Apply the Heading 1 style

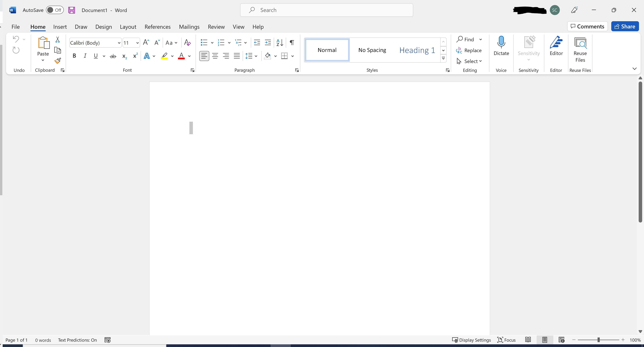click(x=417, y=50)
